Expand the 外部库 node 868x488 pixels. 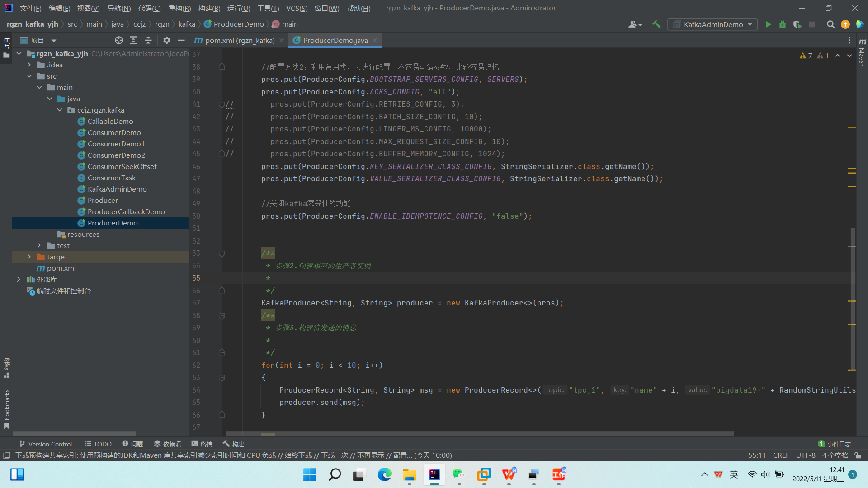(19, 279)
